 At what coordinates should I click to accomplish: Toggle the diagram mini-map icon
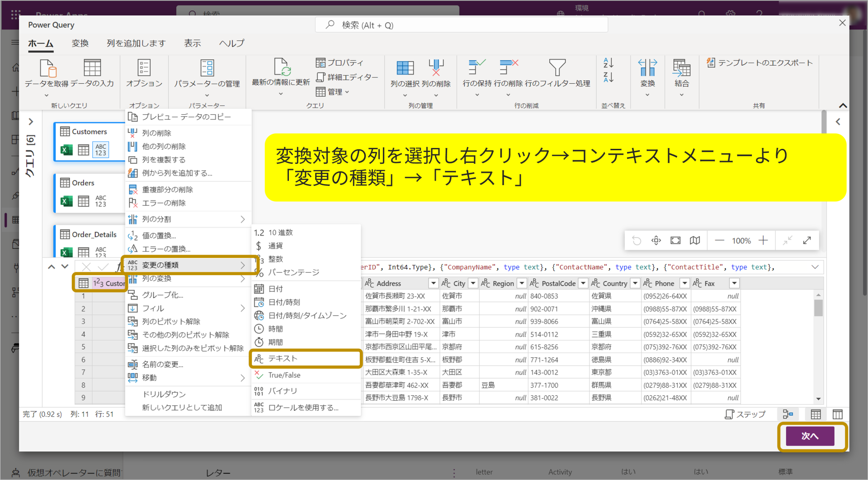click(x=695, y=241)
